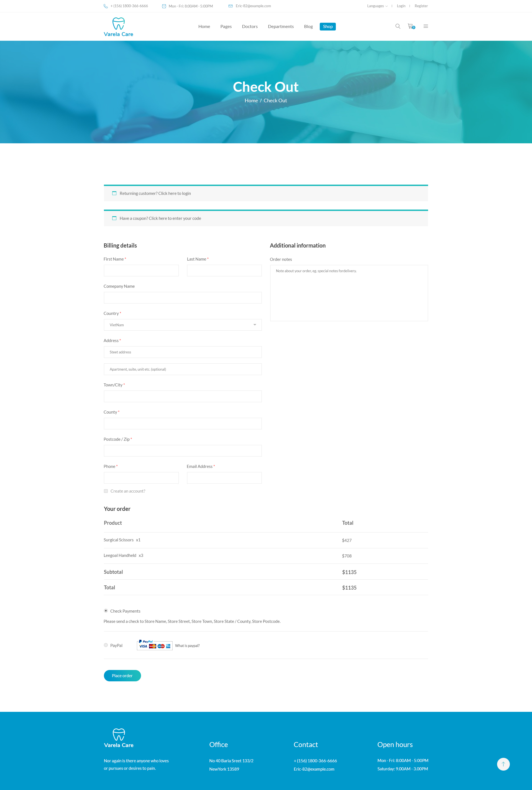Check the Create an account box

coord(106,491)
